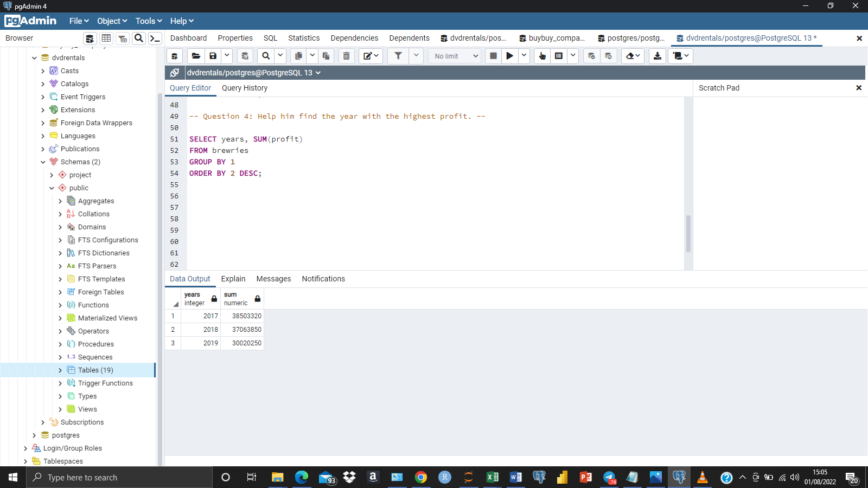Click the Excel icon on the taskbar

492,478
